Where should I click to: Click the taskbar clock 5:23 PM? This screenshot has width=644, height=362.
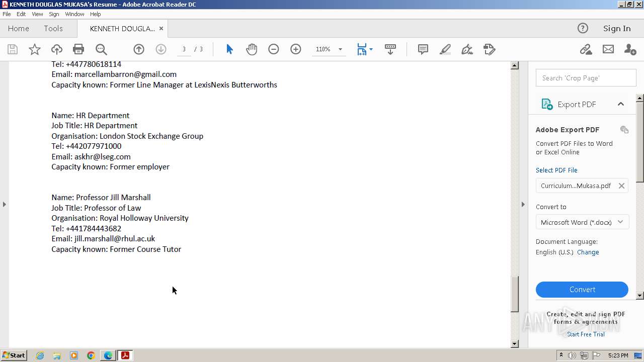[x=618, y=355]
